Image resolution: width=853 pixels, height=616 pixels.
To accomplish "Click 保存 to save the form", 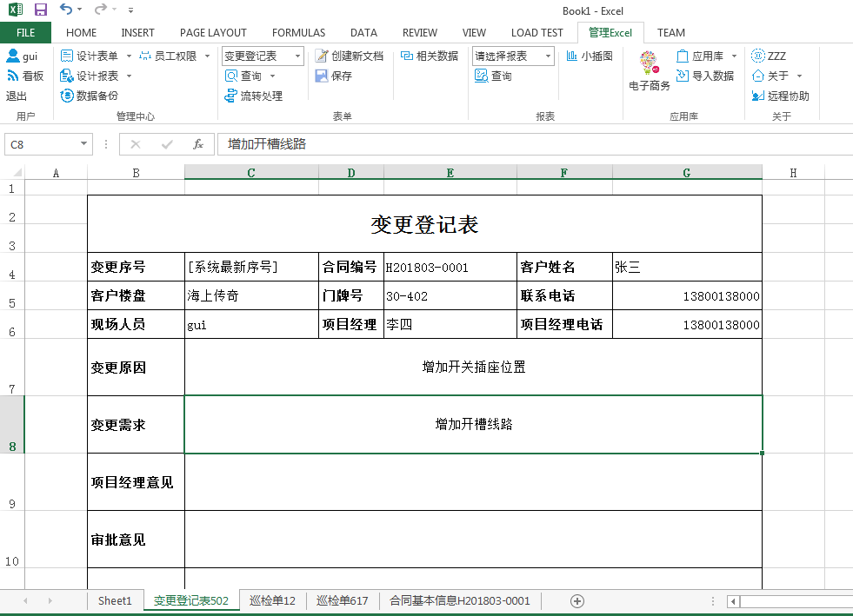I will tap(334, 76).
